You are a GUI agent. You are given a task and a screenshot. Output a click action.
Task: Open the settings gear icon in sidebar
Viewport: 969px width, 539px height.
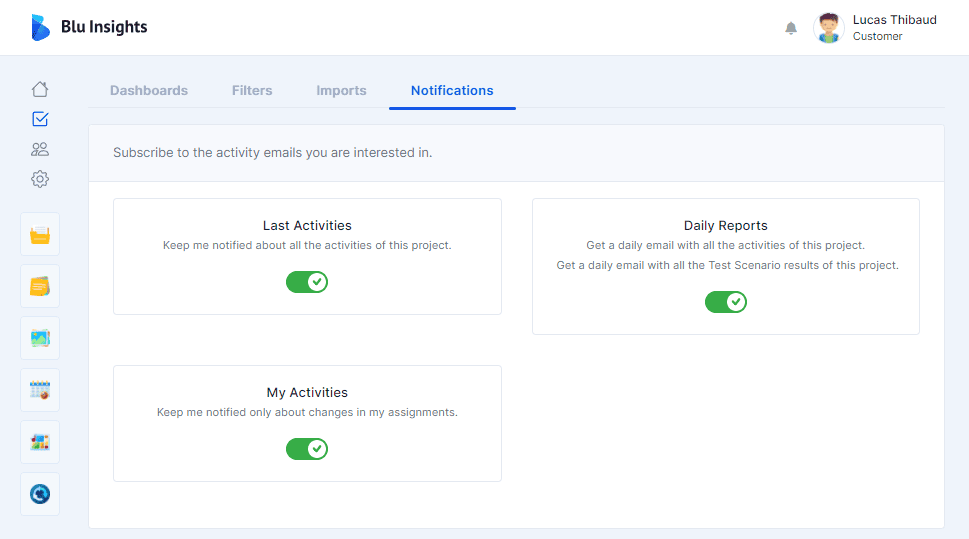click(x=40, y=179)
